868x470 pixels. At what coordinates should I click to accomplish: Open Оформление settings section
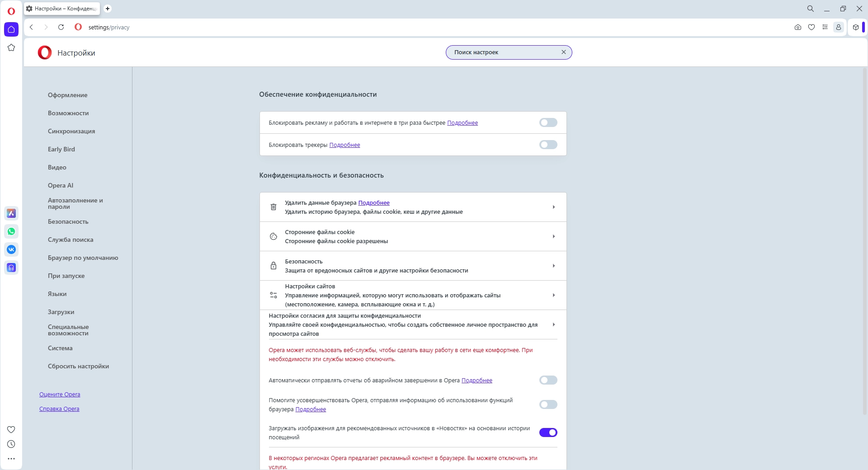(68, 95)
